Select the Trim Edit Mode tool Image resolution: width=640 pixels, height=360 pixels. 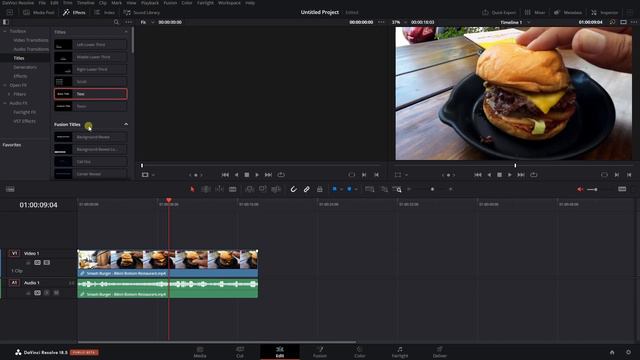pyautogui.click(x=206, y=189)
